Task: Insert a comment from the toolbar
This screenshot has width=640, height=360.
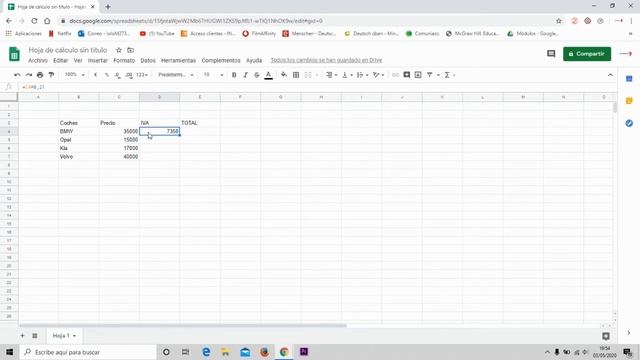Action: coord(407,75)
